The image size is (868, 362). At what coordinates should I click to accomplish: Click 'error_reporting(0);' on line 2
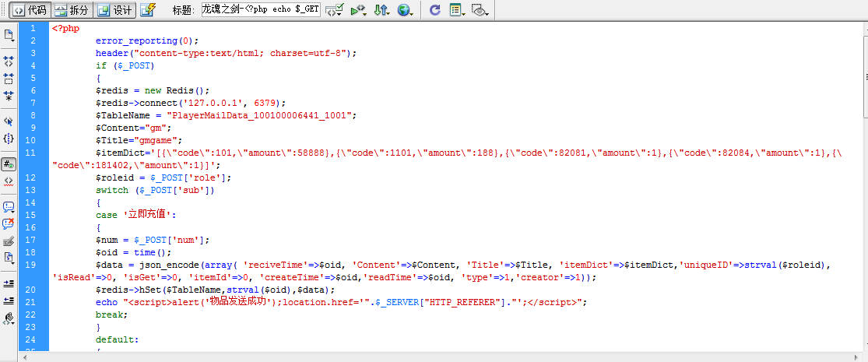click(146, 41)
